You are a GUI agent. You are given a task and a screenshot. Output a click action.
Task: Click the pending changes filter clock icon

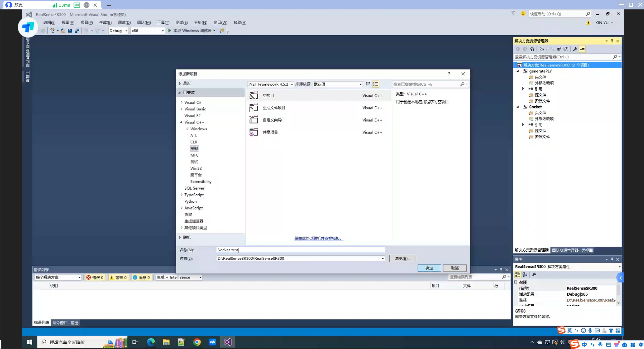pos(542,49)
